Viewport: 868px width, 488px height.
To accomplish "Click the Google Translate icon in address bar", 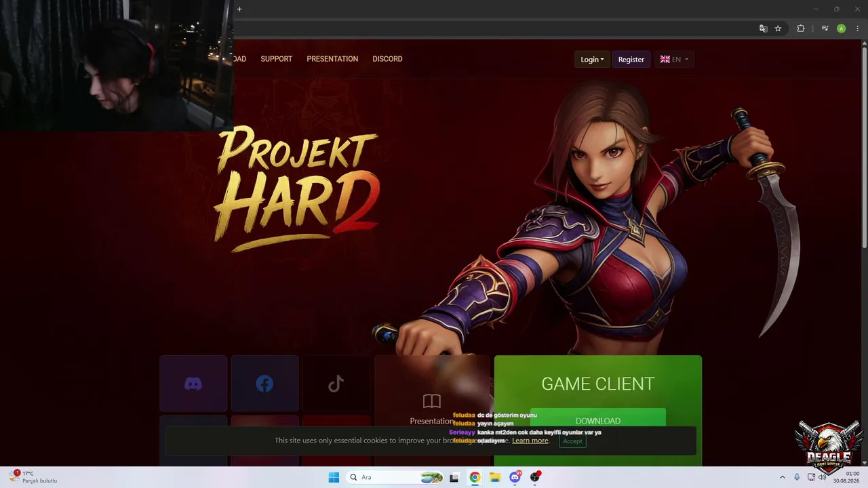I will (764, 28).
